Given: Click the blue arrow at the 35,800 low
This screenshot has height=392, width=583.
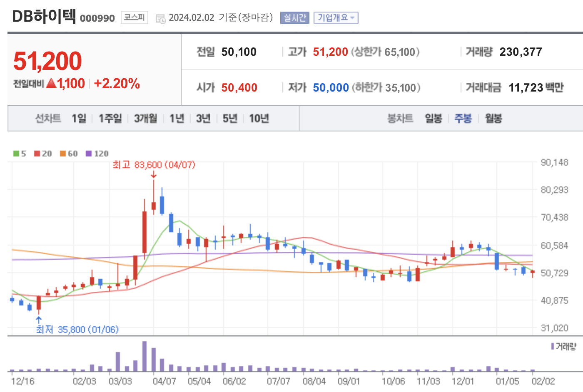Looking at the screenshot, I should point(39,320).
